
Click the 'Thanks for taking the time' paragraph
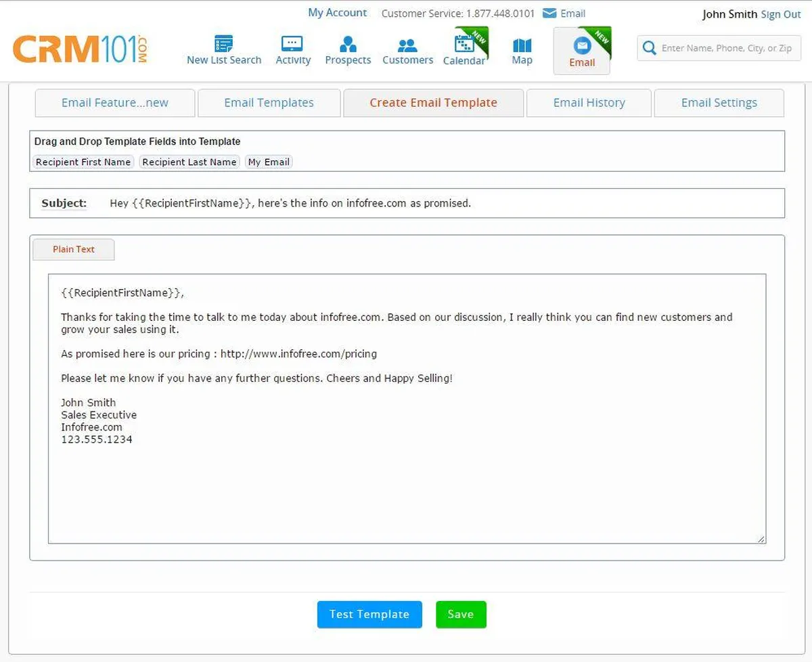click(x=397, y=323)
